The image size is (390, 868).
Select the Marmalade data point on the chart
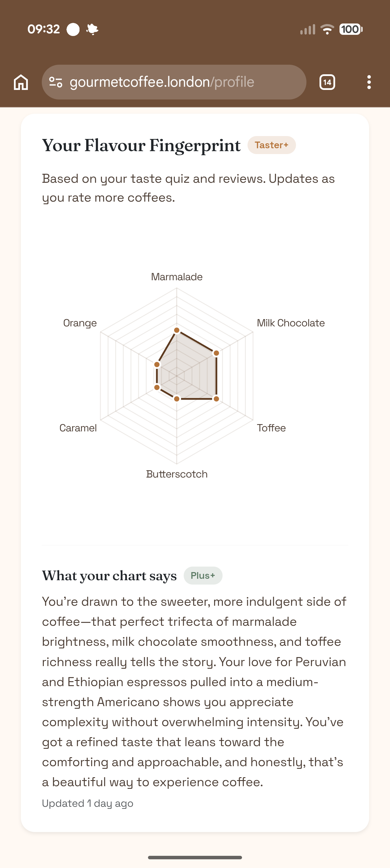click(177, 330)
